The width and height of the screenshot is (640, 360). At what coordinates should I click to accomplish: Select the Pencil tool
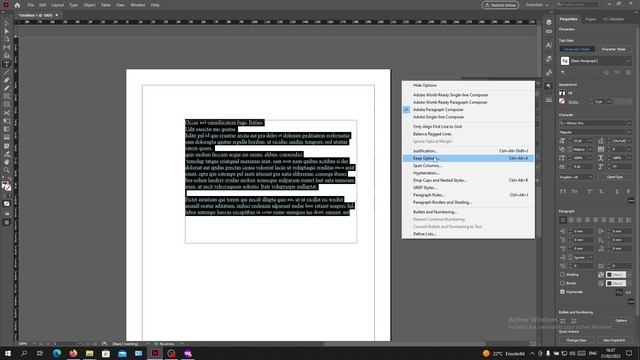pos(7,89)
